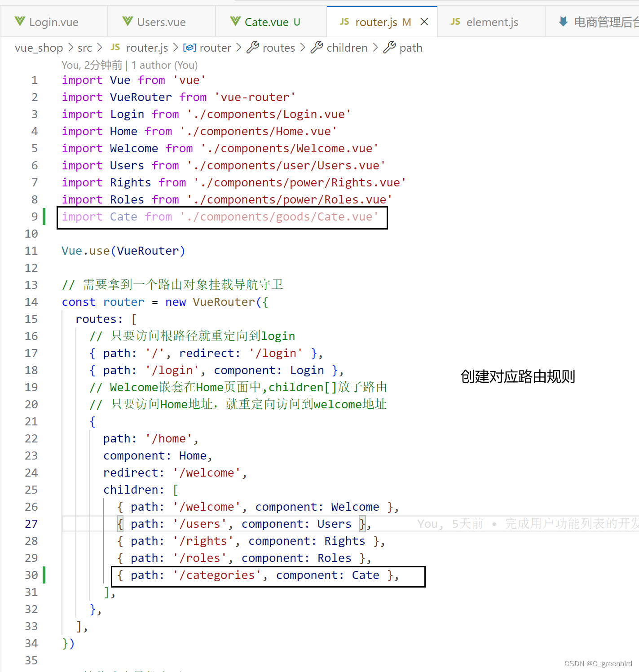Click './components/goods/Cate.vue' import string
Viewport: 639px width, 672px height.
click(279, 217)
